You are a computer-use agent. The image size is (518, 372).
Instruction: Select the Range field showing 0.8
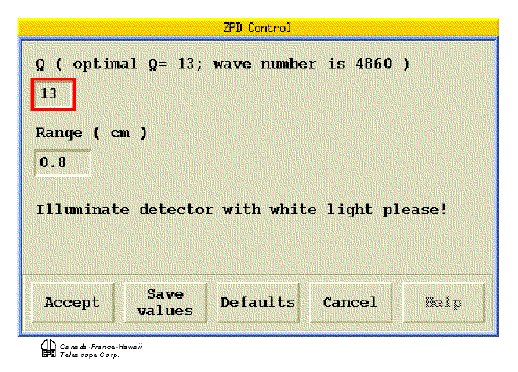(x=62, y=163)
